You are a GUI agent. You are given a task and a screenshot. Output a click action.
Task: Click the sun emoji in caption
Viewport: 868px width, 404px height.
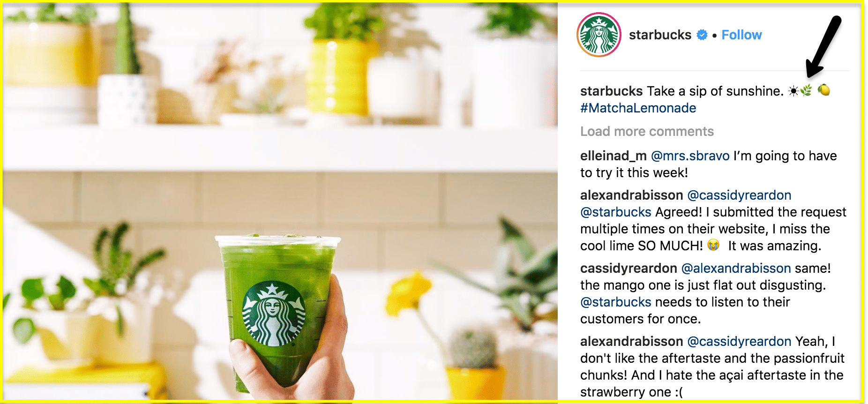pyautogui.click(x=793, y=91)
